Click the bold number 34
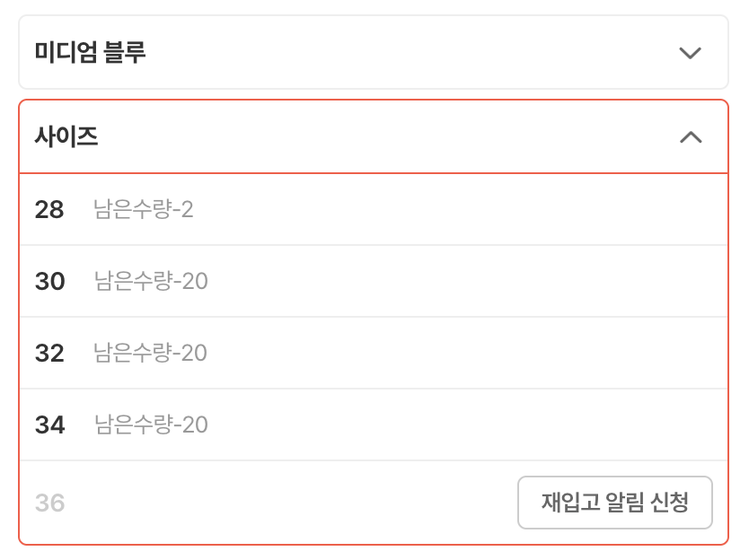This screenshot has height=560, width=749. point(50,425)
